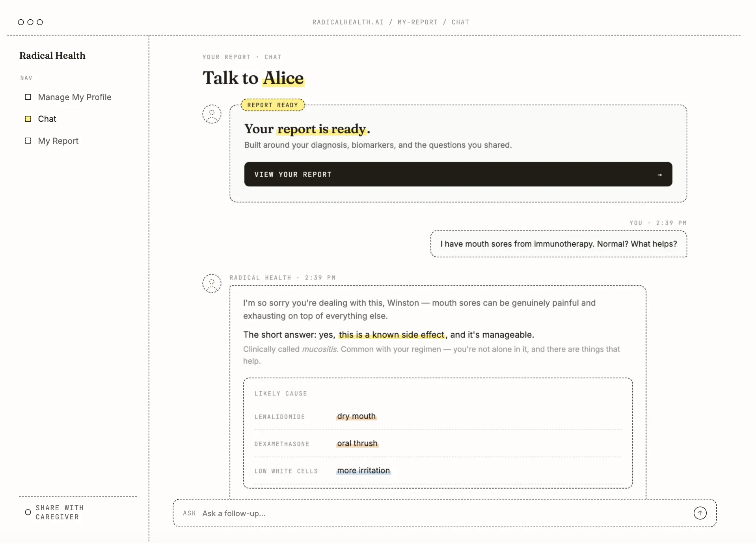Image resolution: width=756 pixels, height=543 pixels.
Task: Click the DEXAMETHASONE label
Action: (282, 444)
